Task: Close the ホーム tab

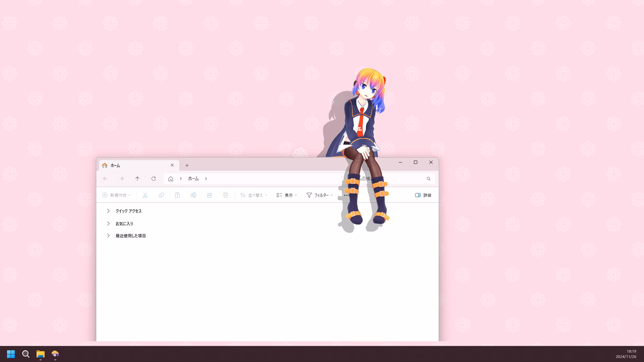Action: point(172,165)
